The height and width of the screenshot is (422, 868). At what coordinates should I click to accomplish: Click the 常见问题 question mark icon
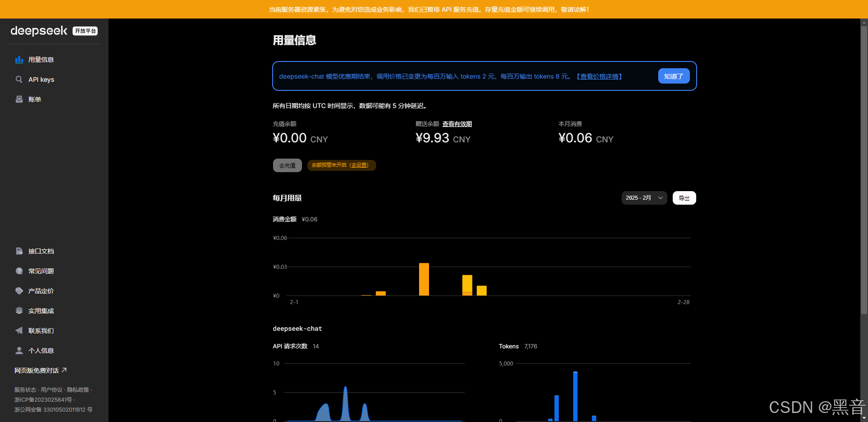click(x=19, y=271)
